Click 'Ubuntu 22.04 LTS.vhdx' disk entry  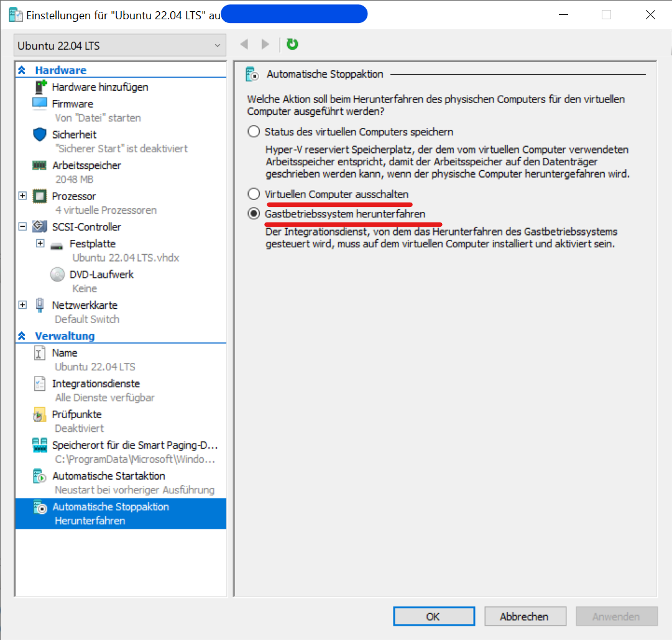pyautogui.click(x=126, y=258)
